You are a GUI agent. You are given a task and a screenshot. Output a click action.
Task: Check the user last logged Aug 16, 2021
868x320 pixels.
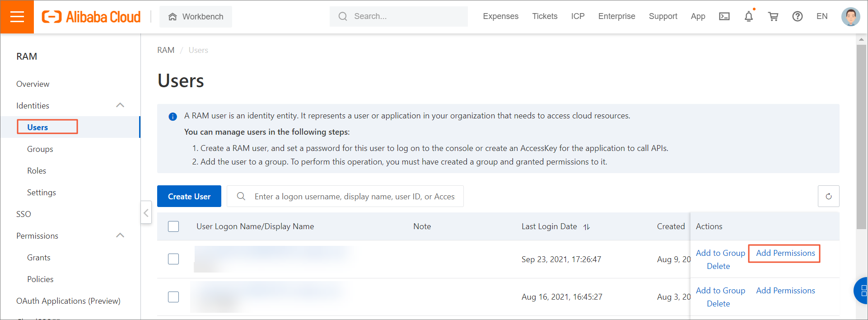(173, 297)
